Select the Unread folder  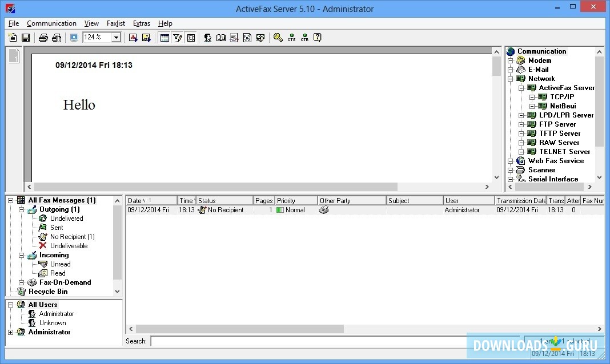(61, 264)
